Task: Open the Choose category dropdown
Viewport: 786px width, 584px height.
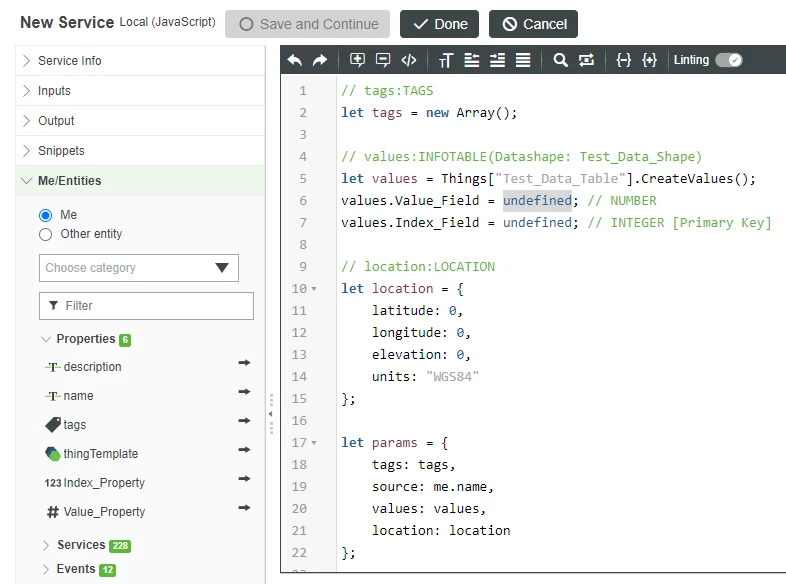Action: coord(139,268)
